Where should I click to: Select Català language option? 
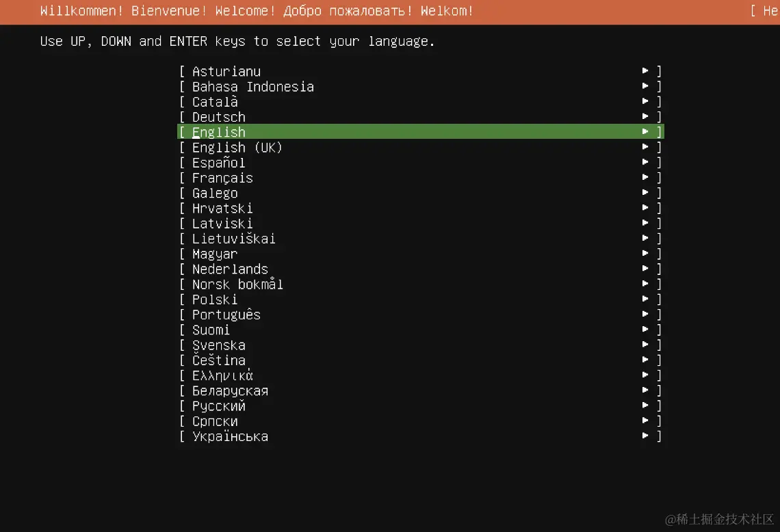[420, 101]
